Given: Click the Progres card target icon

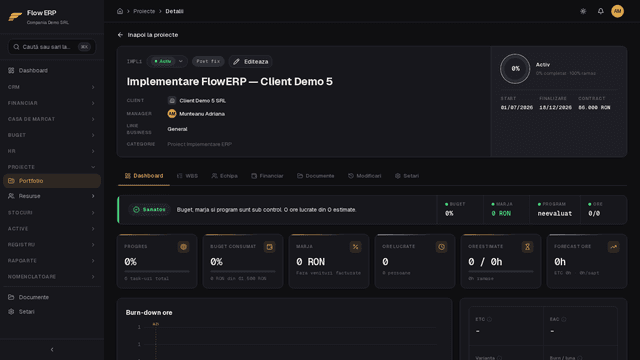Looking at the screenshot, I should 183,247.
